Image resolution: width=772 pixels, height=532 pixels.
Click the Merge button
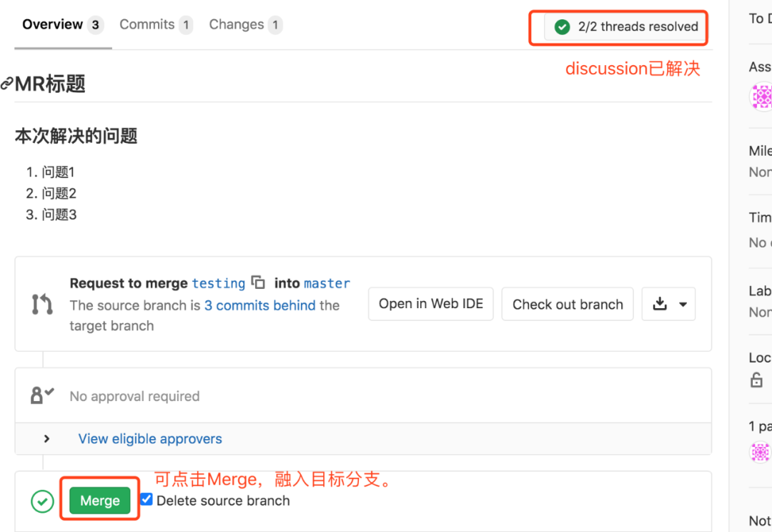click(x=99, y=501)
